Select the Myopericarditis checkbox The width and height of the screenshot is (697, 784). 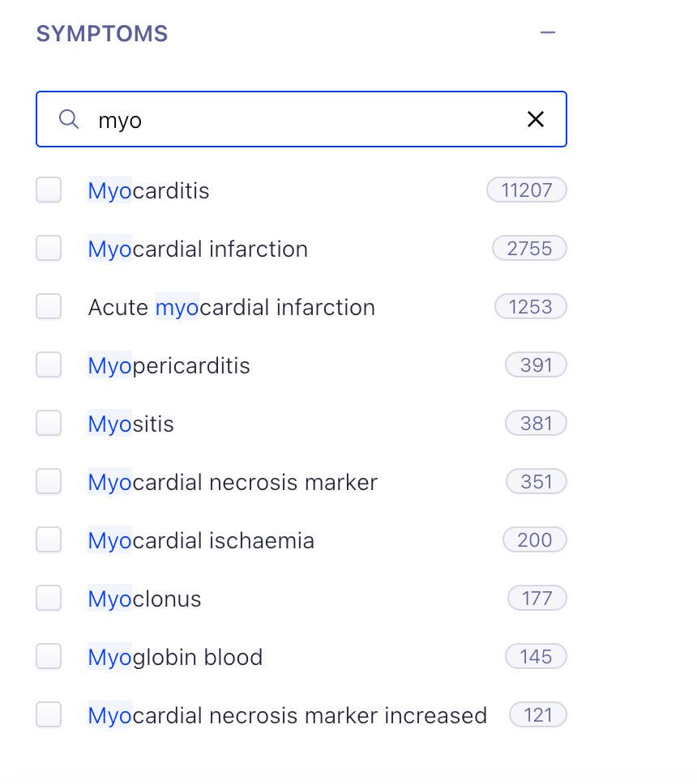[x=49, y=365]
